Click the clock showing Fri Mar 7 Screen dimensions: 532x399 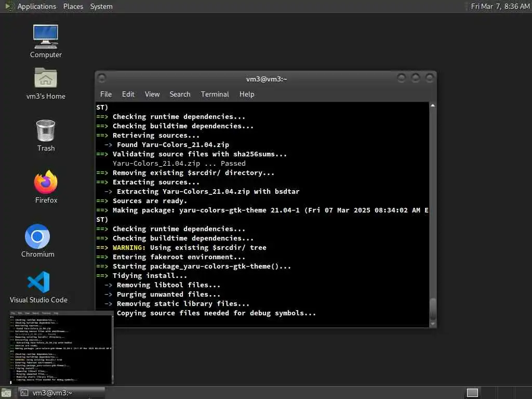click(500, 6)
